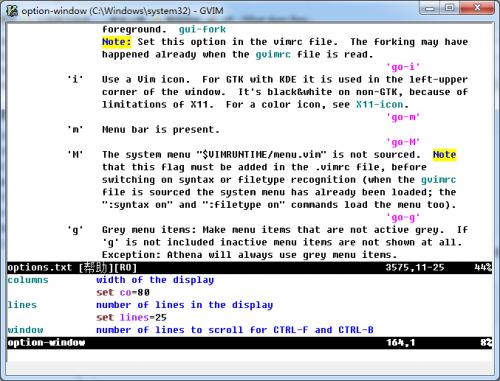Click the 'go-g' help tag
The image size is (500, 381).
click(x=403, y=217)
